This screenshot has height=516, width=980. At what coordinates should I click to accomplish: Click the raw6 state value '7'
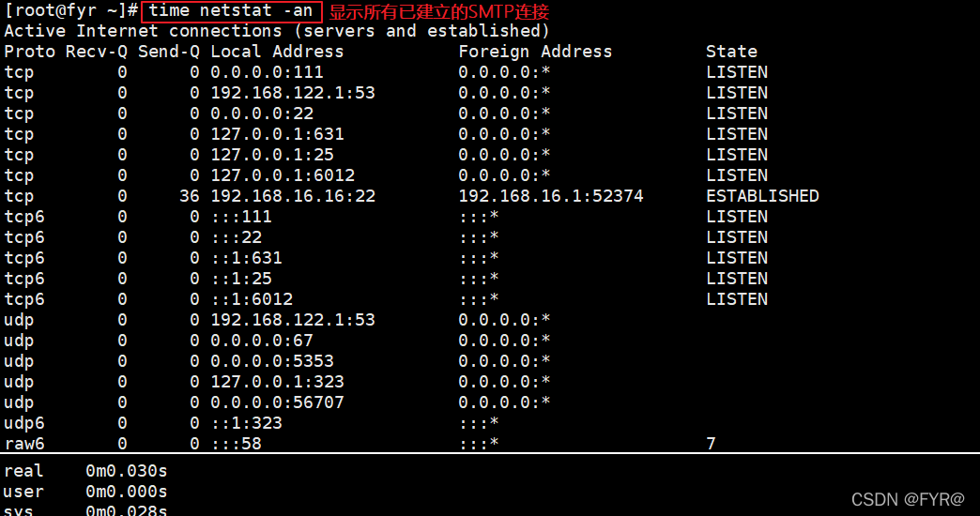(712, 444)
